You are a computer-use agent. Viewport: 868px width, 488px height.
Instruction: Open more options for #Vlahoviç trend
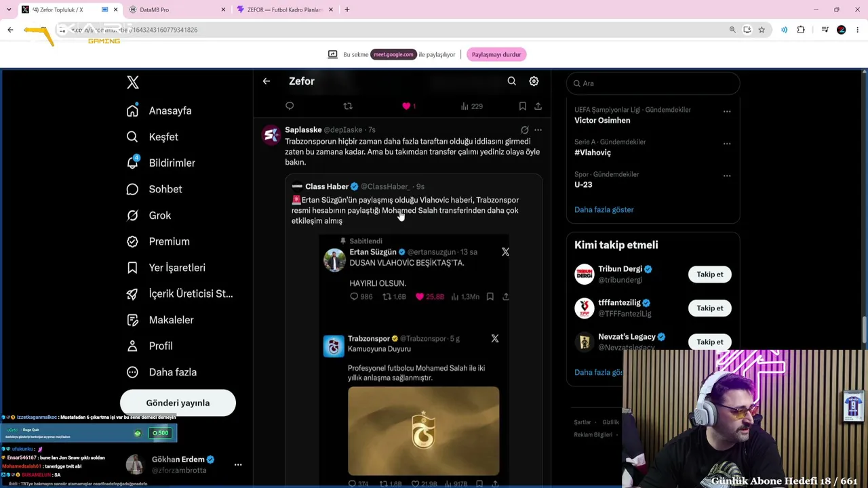coord(727,144)
